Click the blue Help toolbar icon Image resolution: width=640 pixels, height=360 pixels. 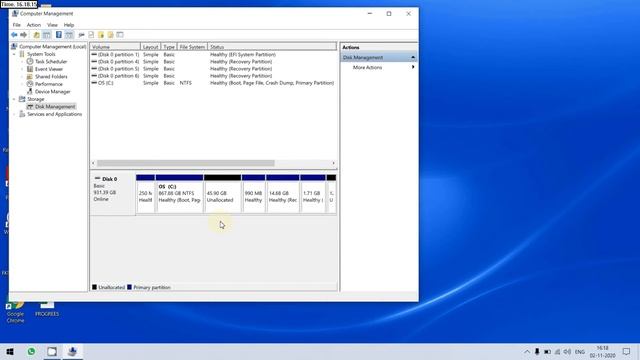[59, 35]
